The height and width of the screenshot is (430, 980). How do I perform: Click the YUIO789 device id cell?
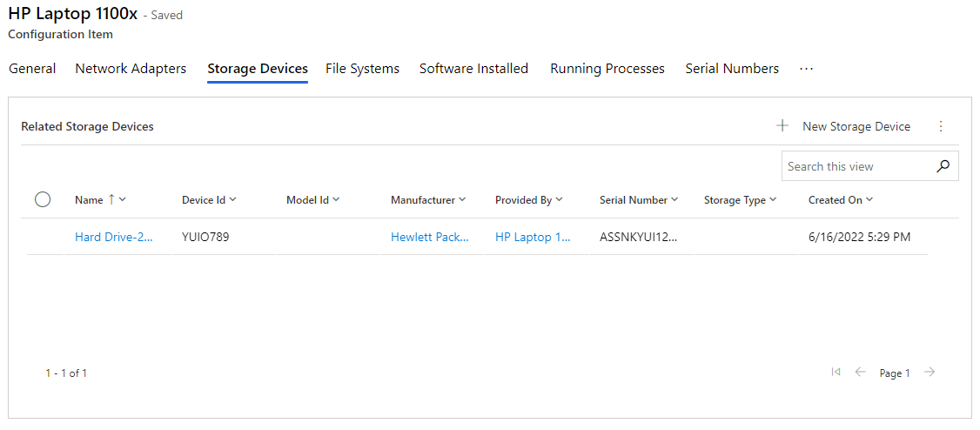205,237
